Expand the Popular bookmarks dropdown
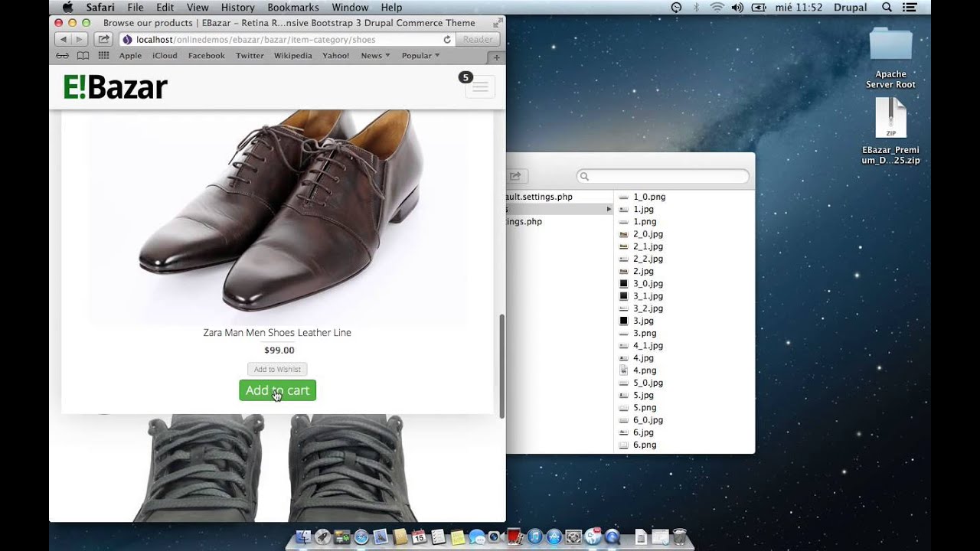 click(420, 56)
